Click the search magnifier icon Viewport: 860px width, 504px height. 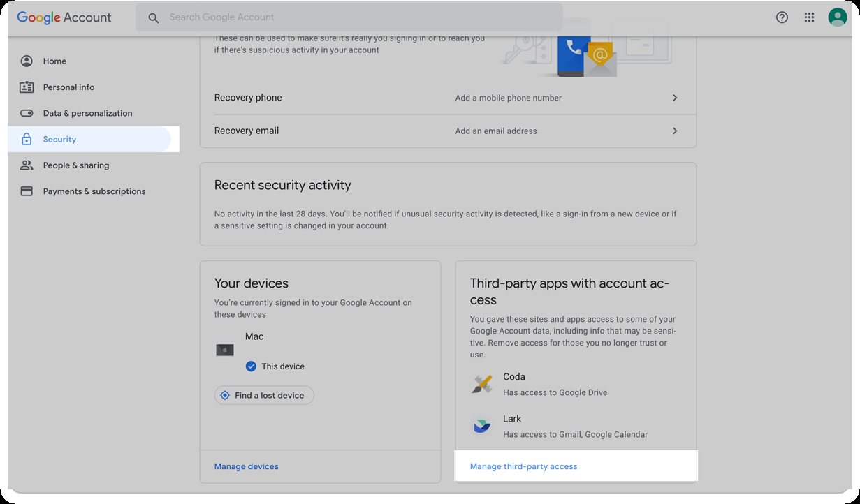(x=154, y=18)
